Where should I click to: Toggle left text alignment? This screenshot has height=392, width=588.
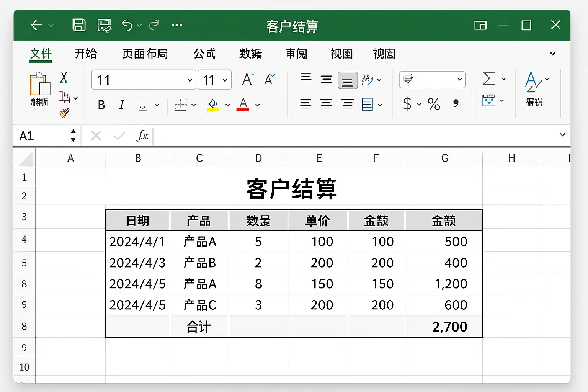pyautogui.click(x=305, y=104)
